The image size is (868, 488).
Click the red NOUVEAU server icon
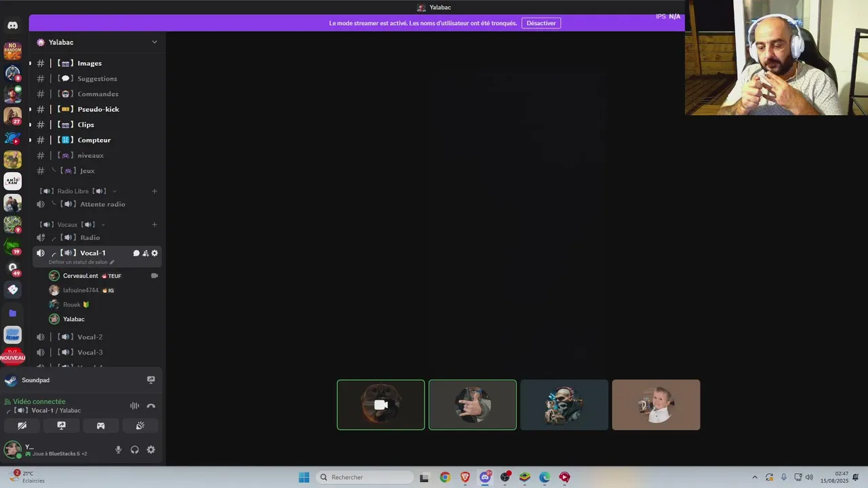pyautogui.click(x=12, y=357)
